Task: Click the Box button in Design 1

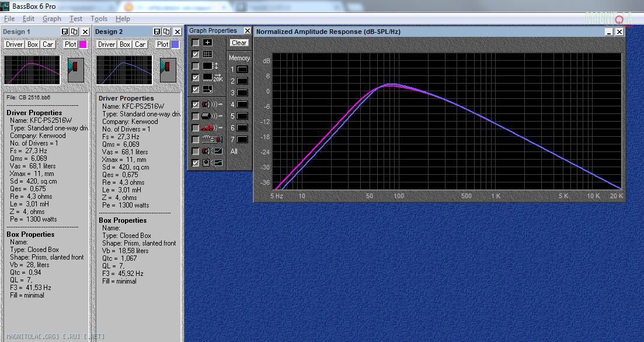Action: point(33,44)
